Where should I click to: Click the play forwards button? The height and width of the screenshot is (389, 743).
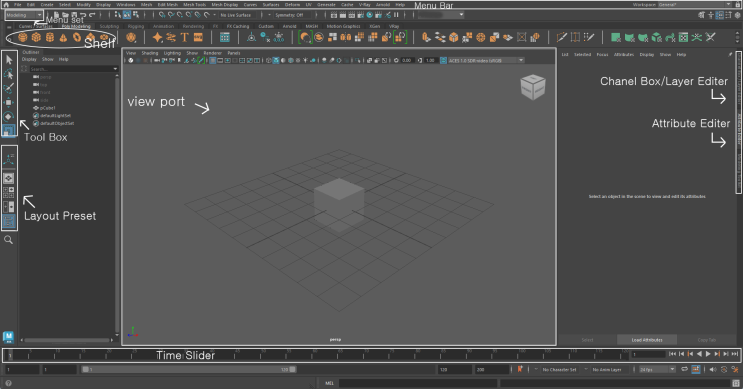click(x=708, y=354)
